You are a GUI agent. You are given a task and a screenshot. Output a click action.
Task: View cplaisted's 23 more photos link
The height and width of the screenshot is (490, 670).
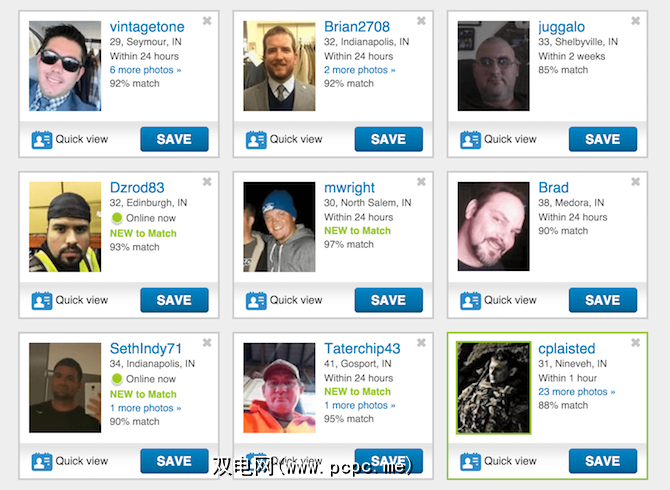576,392
